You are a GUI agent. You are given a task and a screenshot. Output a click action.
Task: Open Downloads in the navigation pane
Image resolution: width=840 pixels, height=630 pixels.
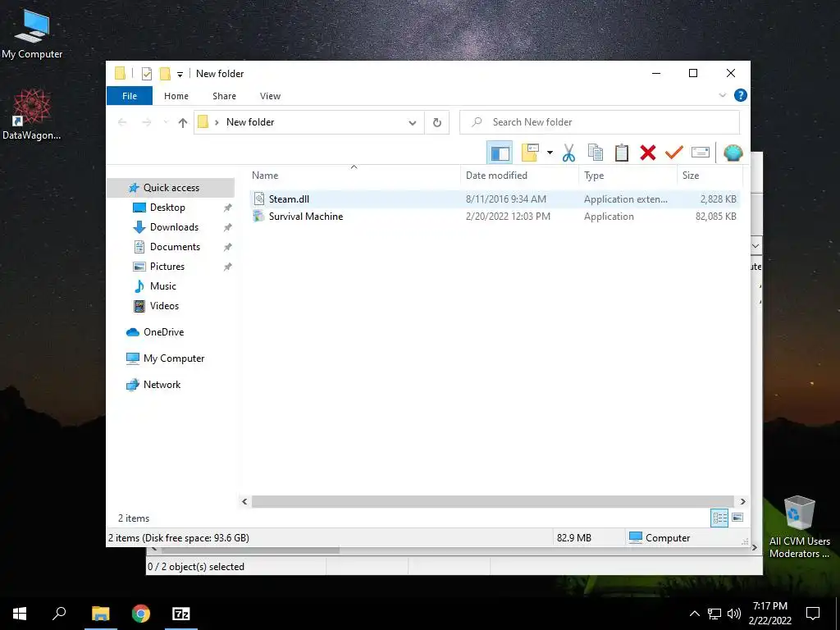(174, 227)
